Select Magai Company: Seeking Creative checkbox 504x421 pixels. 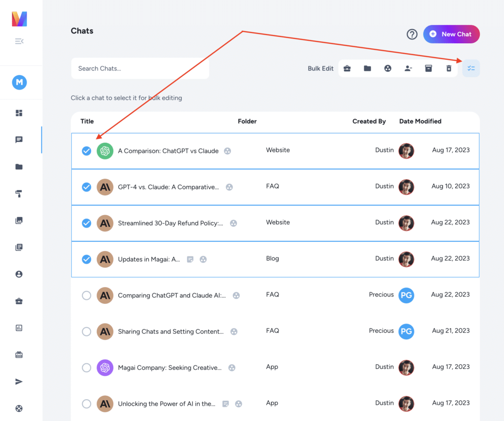(87, 368)
